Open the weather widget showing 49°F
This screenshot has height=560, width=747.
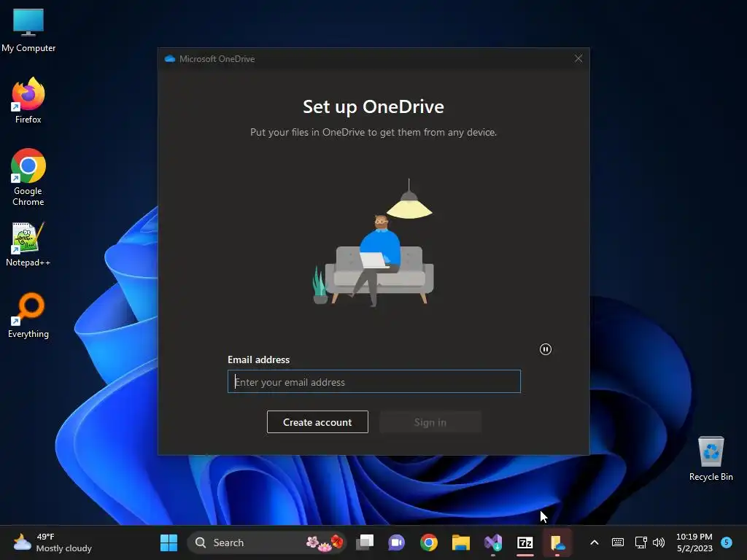(52, 542)
